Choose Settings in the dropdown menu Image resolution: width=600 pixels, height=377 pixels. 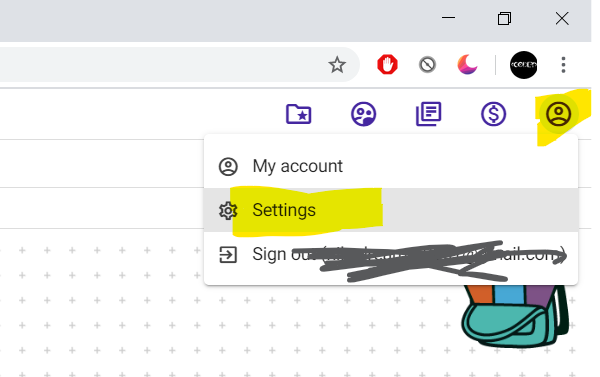point(391,210)
